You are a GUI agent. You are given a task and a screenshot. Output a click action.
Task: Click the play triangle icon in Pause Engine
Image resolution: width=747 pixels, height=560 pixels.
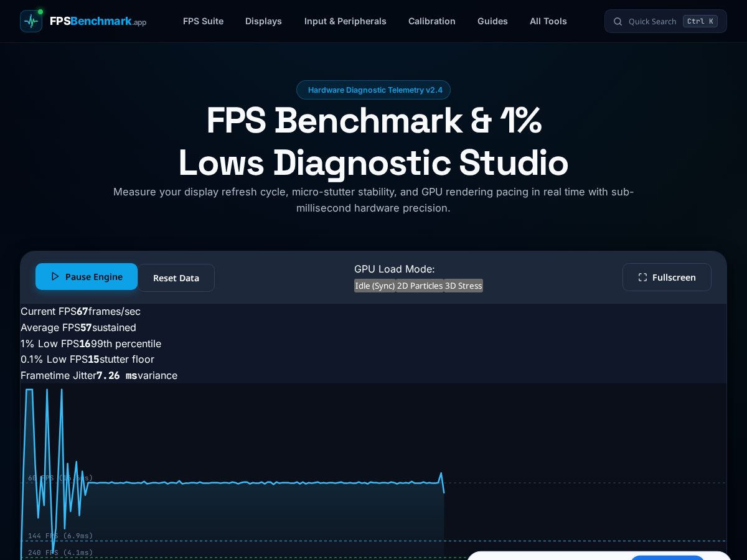click(x=55, y=276)
